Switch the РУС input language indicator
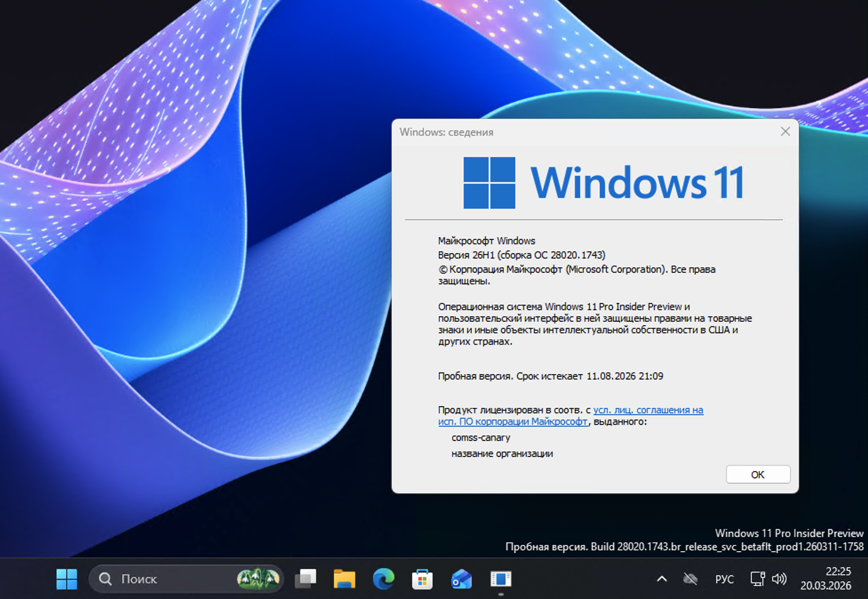The image size is (868, 599). [724, 579]
